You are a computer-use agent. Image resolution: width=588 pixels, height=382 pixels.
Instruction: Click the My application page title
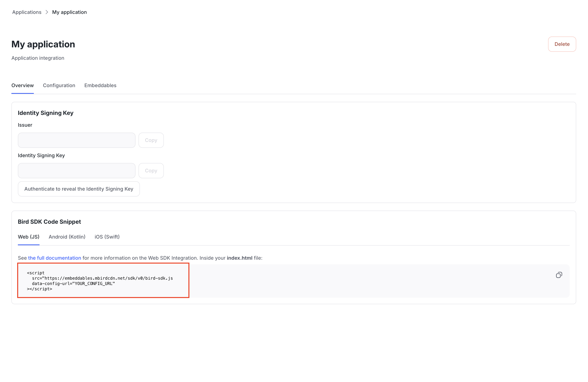pos(43,44)
